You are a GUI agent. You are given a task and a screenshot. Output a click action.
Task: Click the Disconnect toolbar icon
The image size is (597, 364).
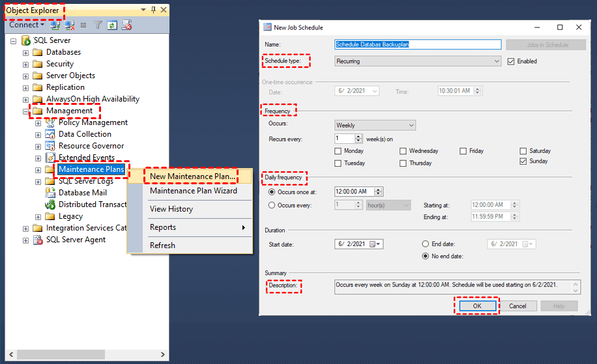[70, 25]
